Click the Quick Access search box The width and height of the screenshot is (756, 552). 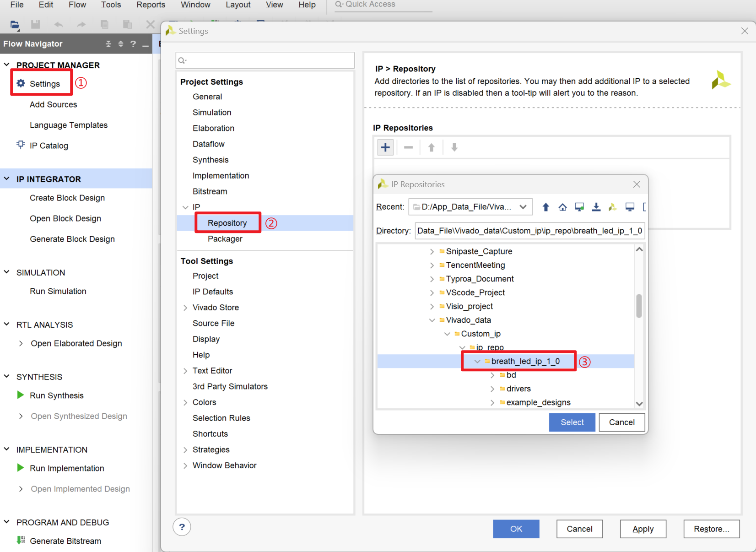(x=383, y=5)
